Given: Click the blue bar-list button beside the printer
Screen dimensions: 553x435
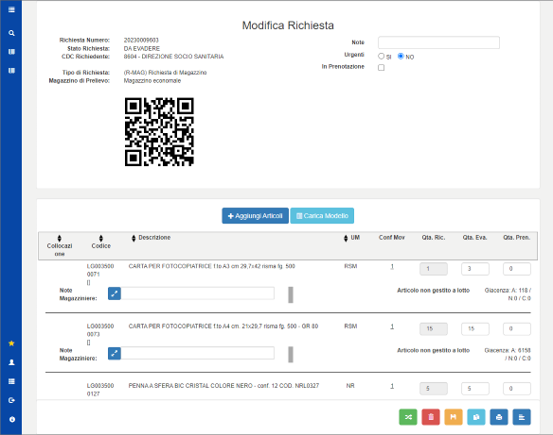Looking at the screenshot, I should tap(522, 417).
